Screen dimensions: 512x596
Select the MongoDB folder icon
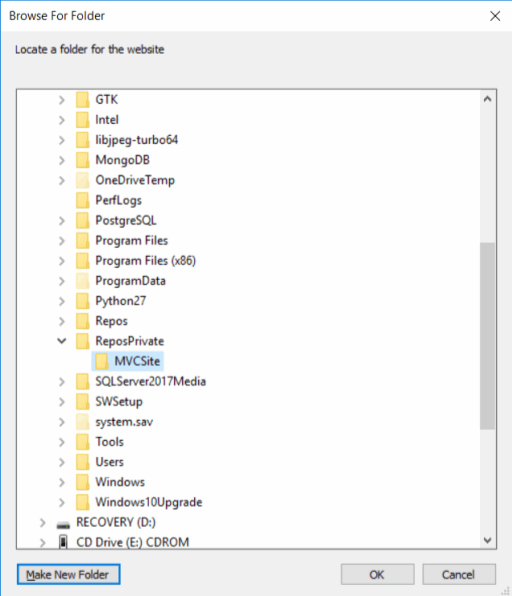coord(82,160)
